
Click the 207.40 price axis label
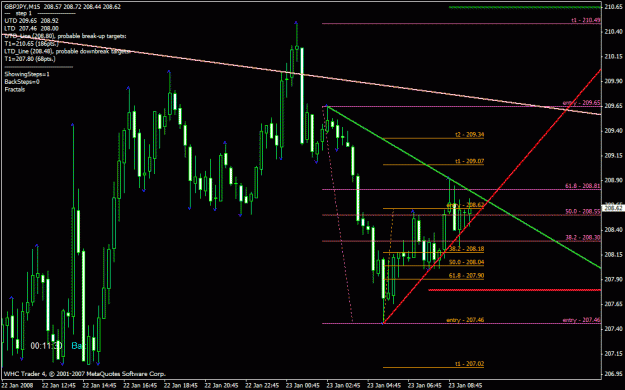[x=614, y=329]
